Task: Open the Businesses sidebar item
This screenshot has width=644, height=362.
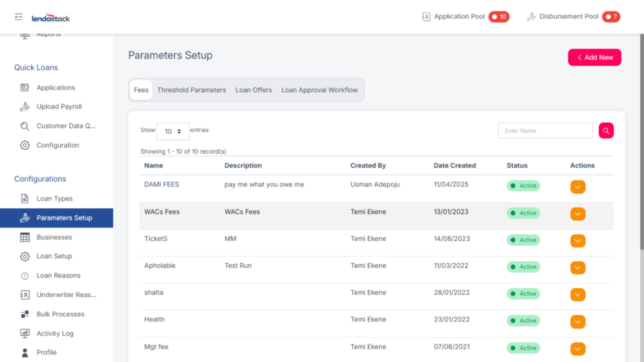Action: point(54,237)
